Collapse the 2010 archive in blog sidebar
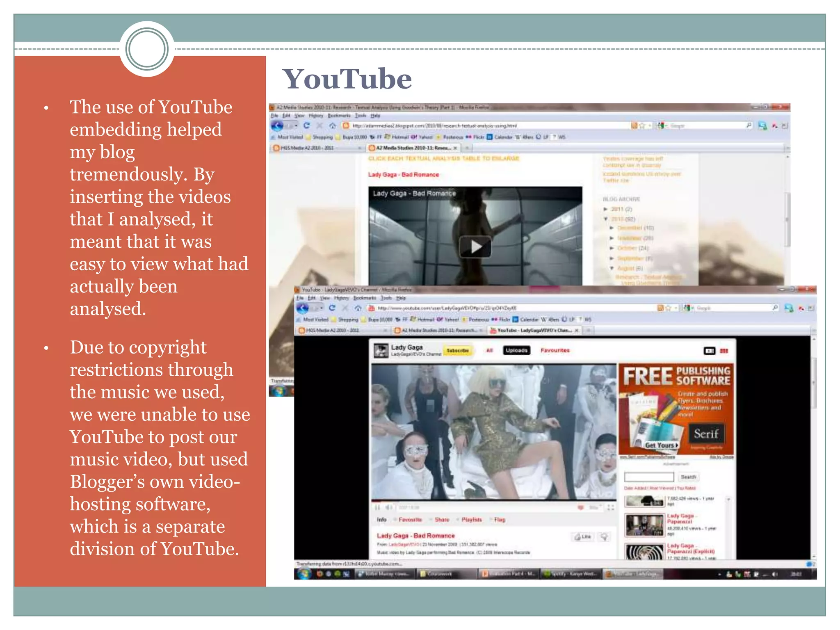 coord(605,219)
